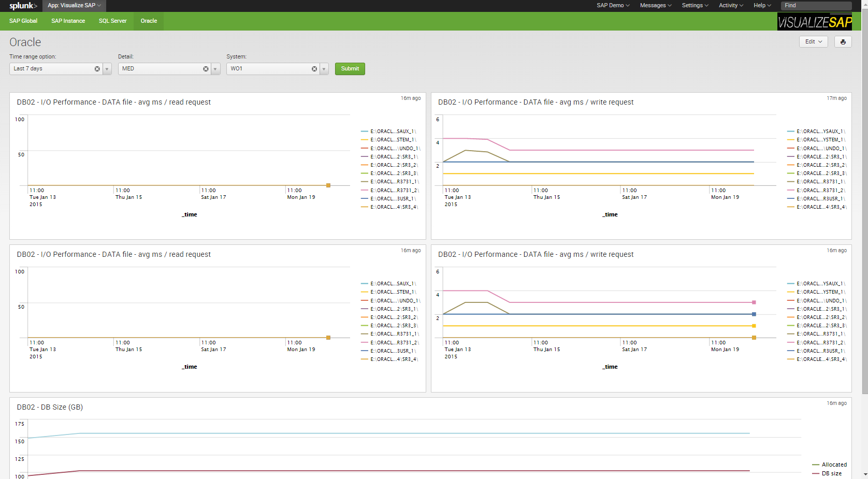868x479 pixels.
Task: Click the page scrollbar up arrow
Action: click(x=864, y=3)
